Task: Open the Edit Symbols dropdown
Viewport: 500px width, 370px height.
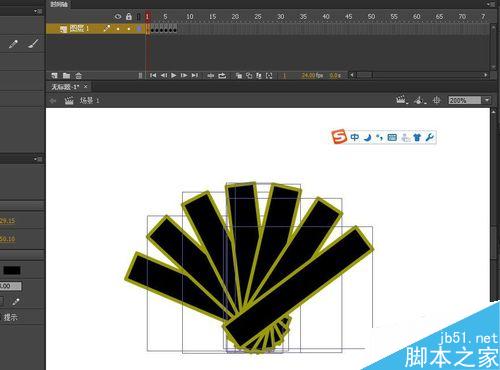Action: pos(419,100)
